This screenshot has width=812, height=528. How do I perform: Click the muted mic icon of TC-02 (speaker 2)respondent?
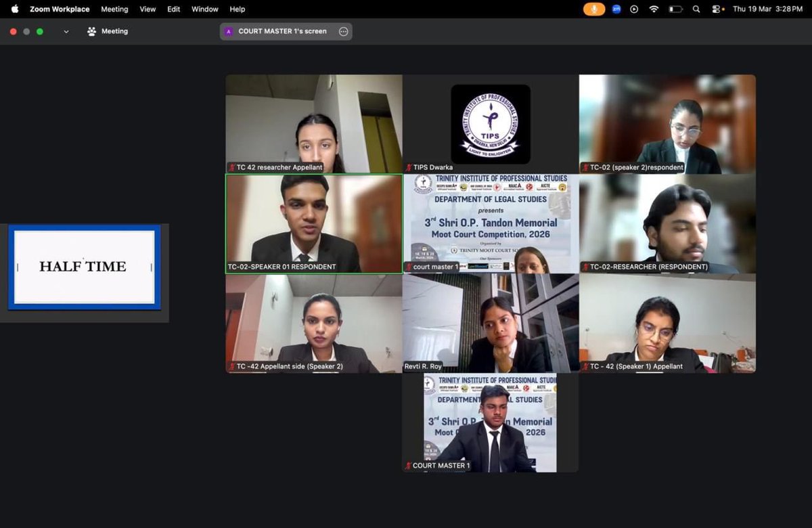point(585,167)
